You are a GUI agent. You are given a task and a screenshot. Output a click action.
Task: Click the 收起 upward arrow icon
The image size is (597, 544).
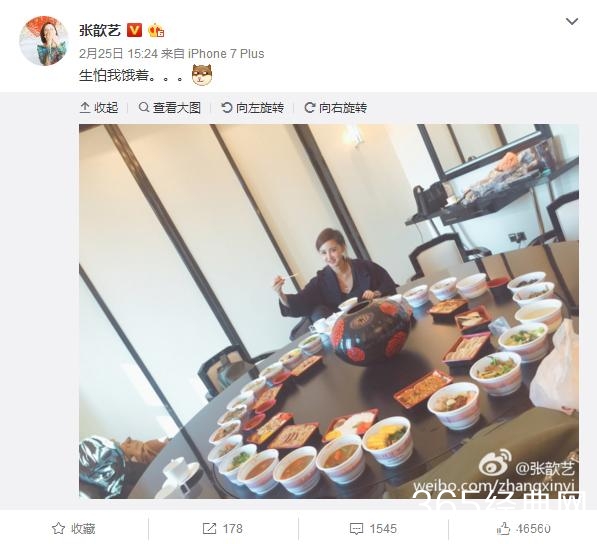[x=85, y=108]
